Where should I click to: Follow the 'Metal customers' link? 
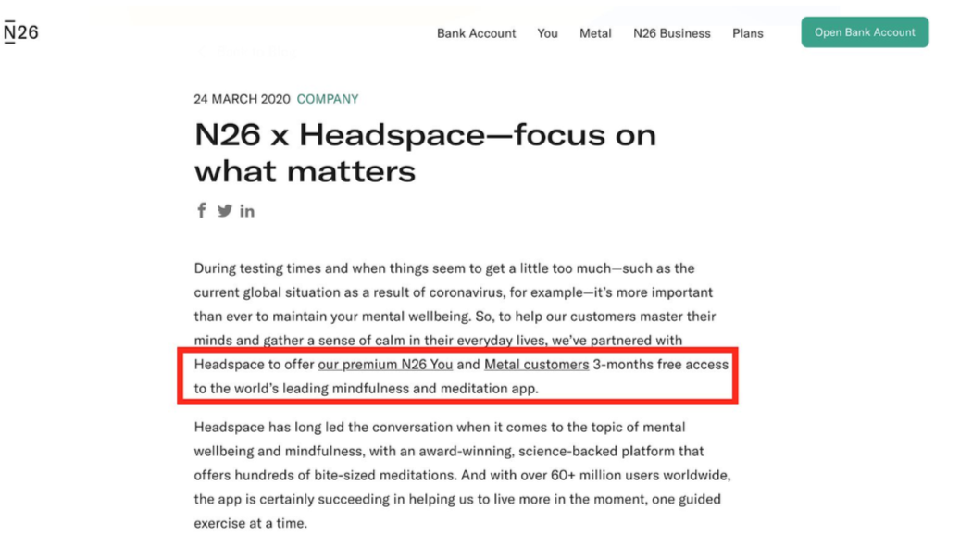[x=536, y=365]
